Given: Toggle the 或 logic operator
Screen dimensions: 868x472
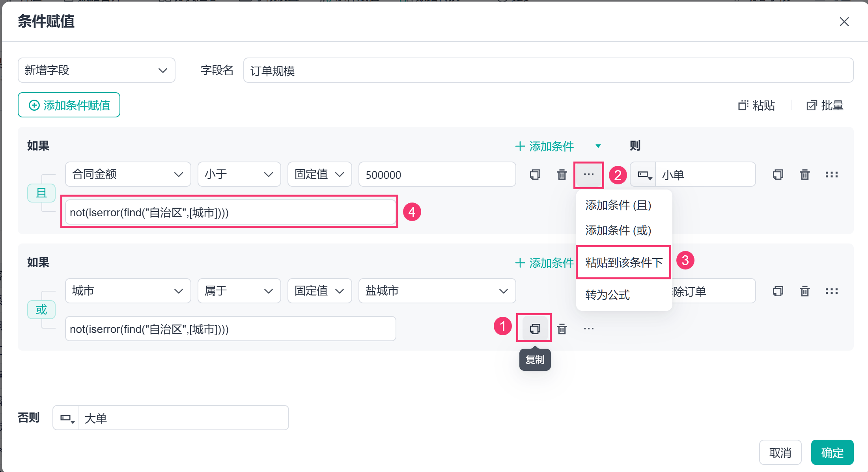Looking at the screenshot, I should pos(41,310).
